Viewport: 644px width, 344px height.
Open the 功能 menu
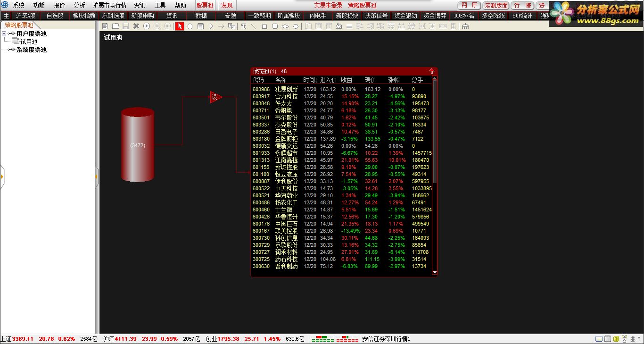[x=39, y=5]
